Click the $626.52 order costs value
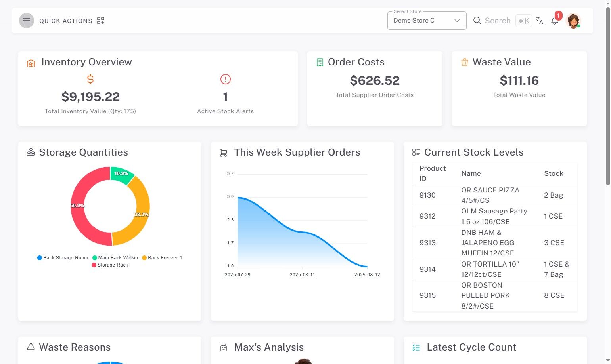 (x=375, y=80)
